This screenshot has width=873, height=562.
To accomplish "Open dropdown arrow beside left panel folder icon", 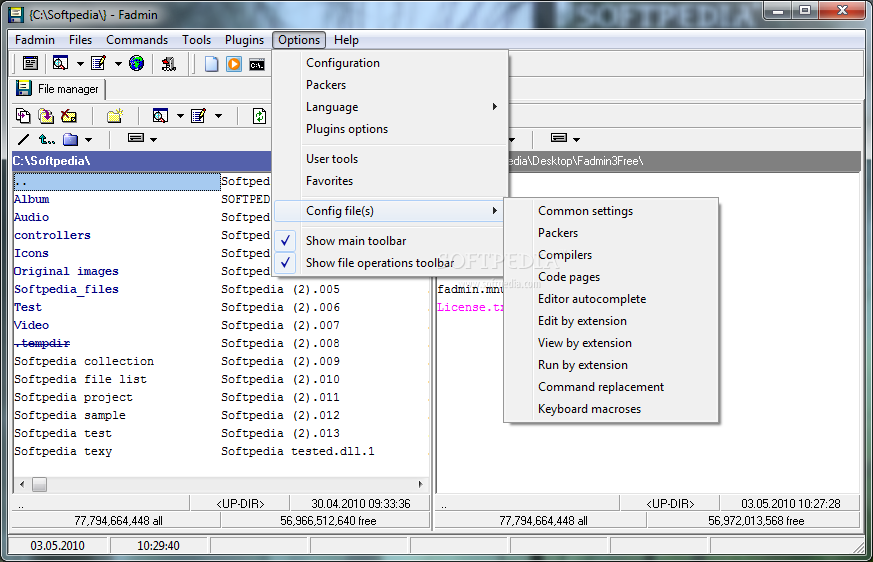I will (89, 140).
